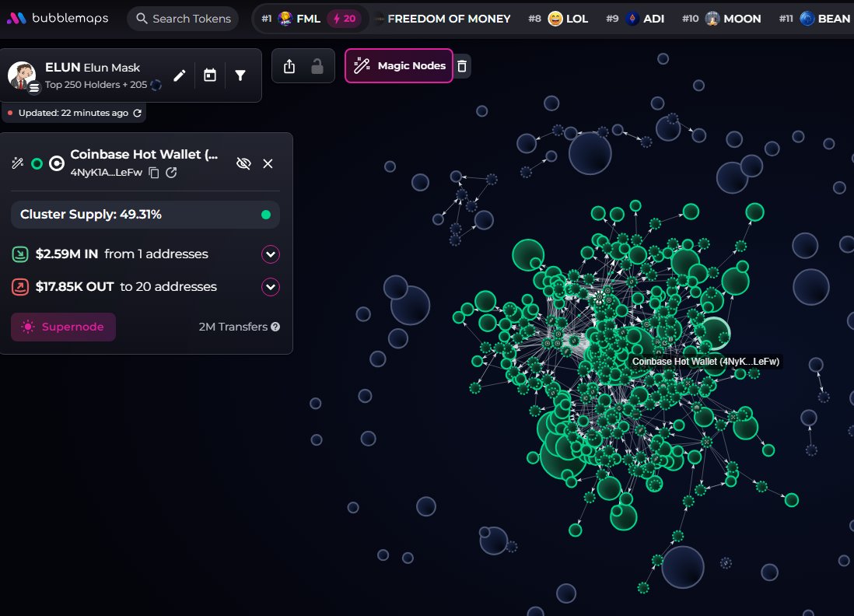The height and width of the screenshot is (616, 854).
Task: Click the Cluster Supply: 49.31% row
Action: point(145,215)
